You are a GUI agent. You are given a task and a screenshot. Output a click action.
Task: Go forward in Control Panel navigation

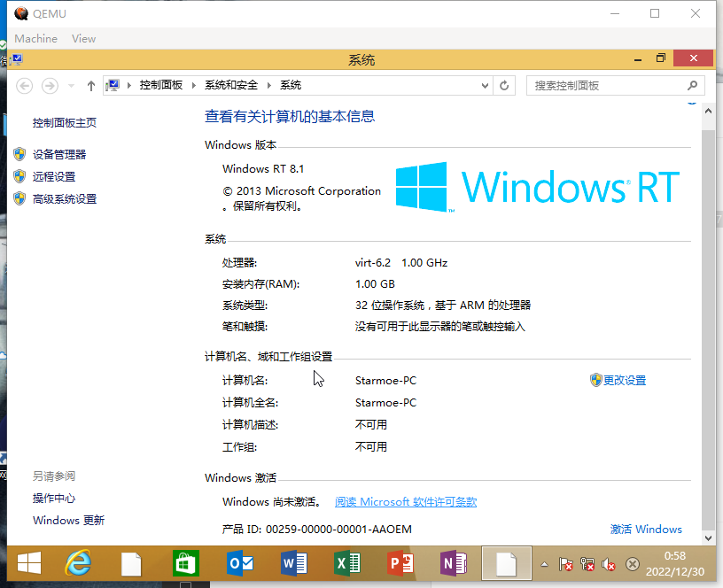[x=50, y=86]
